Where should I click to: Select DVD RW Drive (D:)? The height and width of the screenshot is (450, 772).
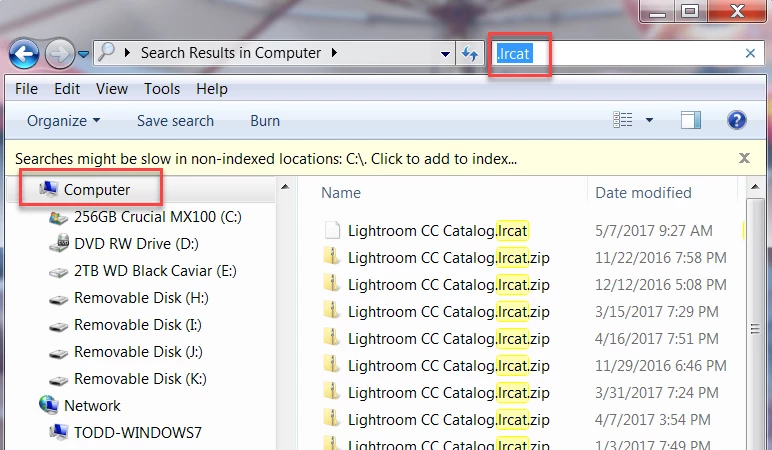coord(136,244)
